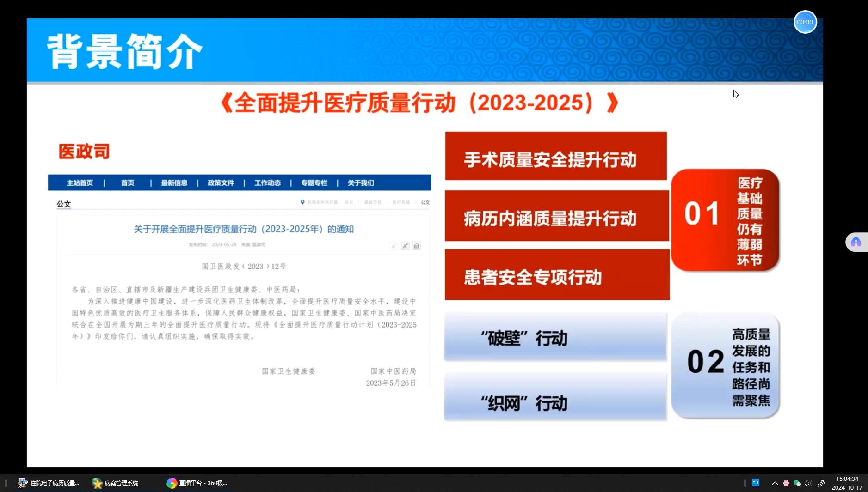This screenshot has height=492, width=868.
Task: Click the location pin breadcrumb icon
Action: pyautogui.click(x=302, y=202)
